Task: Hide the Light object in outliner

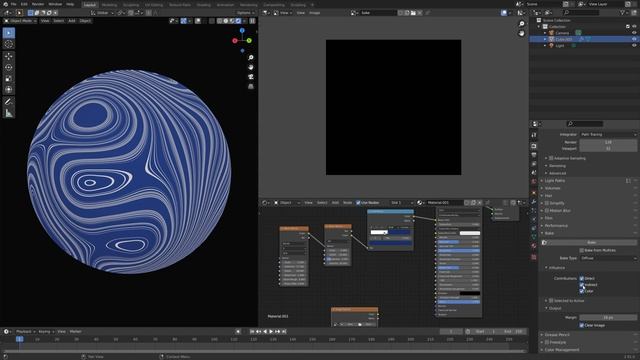Action: [x=634, y=46]
